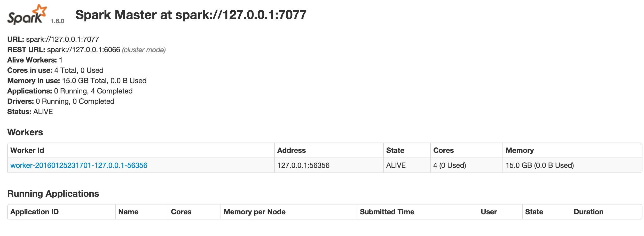Click State header in Running Applications table
This screenshot has height=236, width=644.
pos(534,212)
